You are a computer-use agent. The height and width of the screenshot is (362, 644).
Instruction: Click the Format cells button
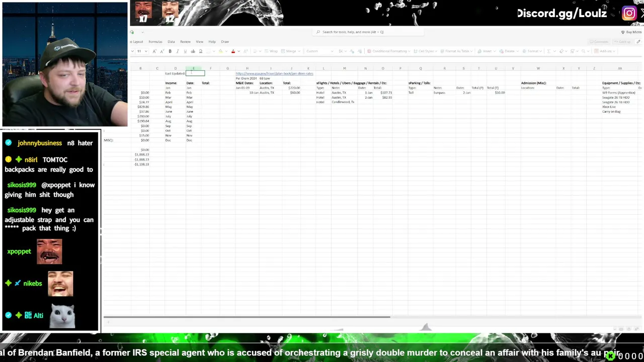[532, 51]
